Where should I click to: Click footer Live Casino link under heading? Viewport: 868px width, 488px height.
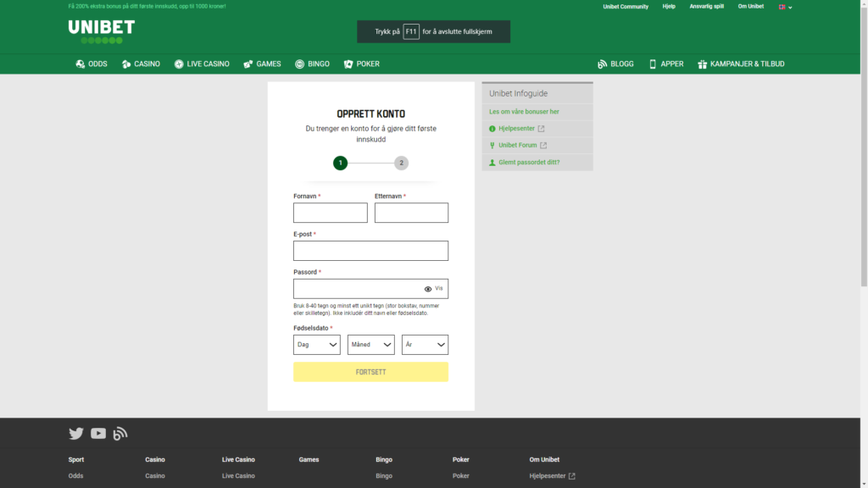click(x=238, y=476)
